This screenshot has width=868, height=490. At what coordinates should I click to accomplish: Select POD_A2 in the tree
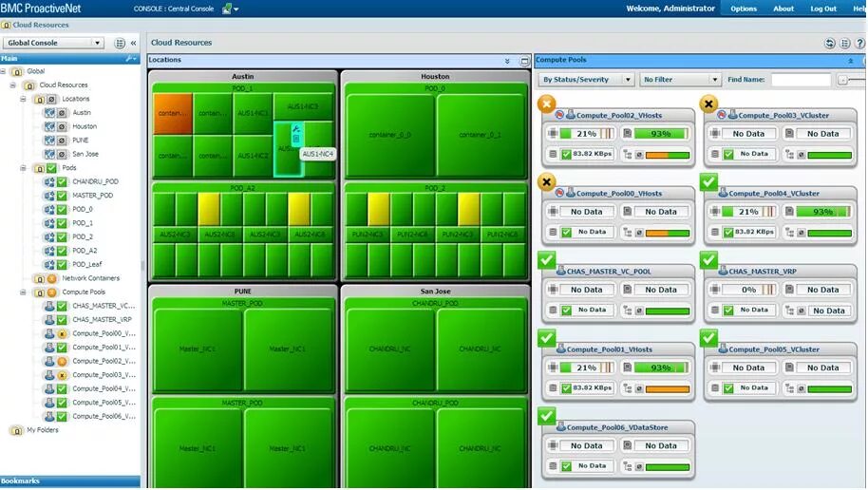(x=85, y=251)
